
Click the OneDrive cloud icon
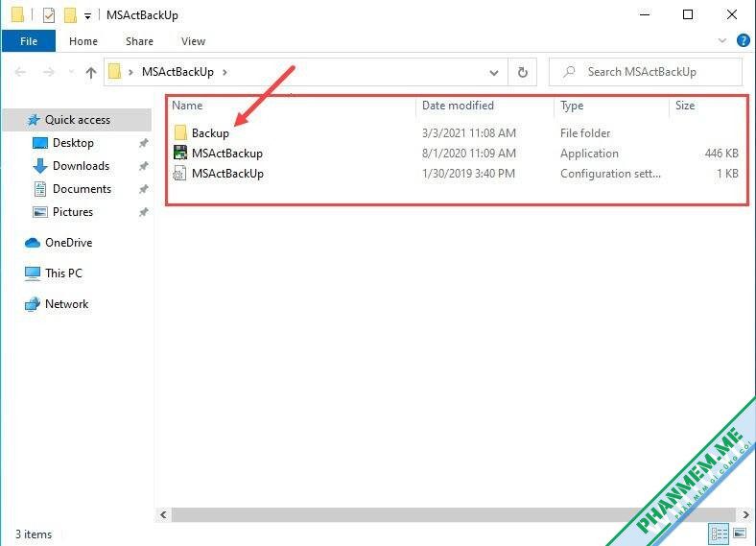tap(33, 243)
